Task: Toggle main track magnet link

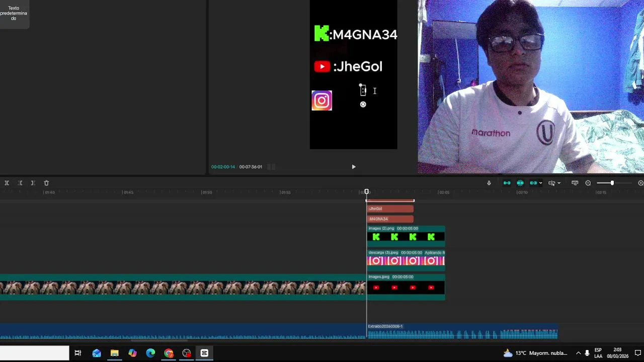Action: tap(507, 183)
